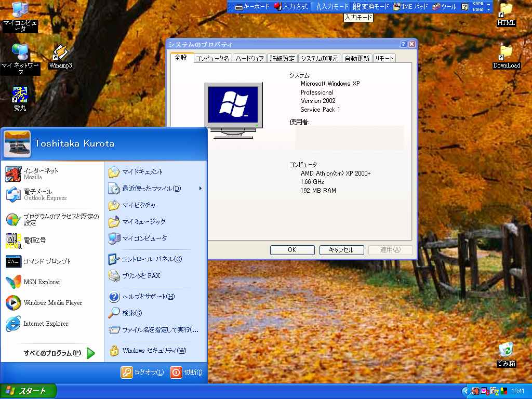532x399 pixels.
Task: Minimize the IME language bar
Action: coord(488,4)
